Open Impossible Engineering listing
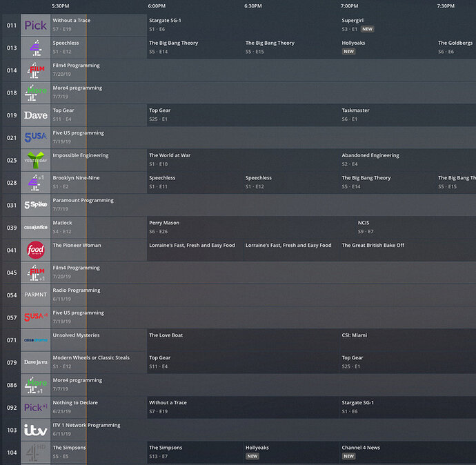Image resolution: width=476 pixels, height=465 pixels. point(99,160)
